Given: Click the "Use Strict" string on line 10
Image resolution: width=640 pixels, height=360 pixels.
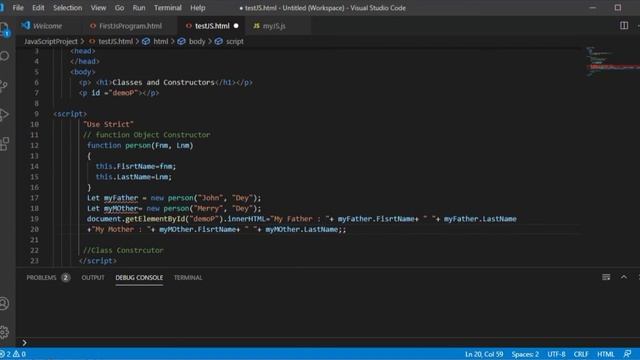Looking at the screenshot, I should pos(109,124).
